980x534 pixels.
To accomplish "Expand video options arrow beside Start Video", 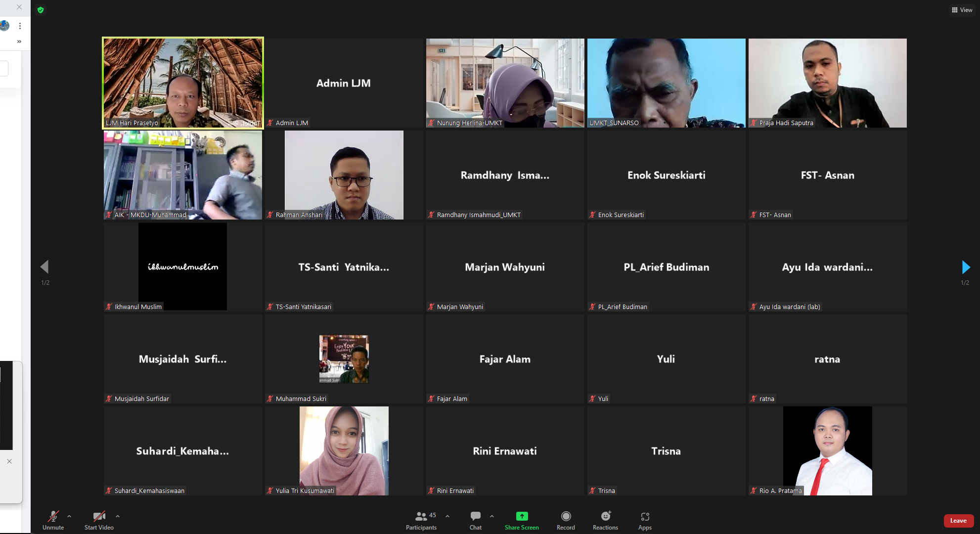I will (x=118, y=516).
